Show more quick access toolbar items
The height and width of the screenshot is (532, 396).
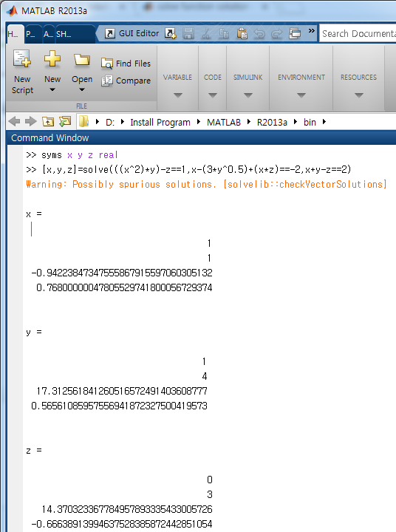pyautogui.click(x=311, y=31)
